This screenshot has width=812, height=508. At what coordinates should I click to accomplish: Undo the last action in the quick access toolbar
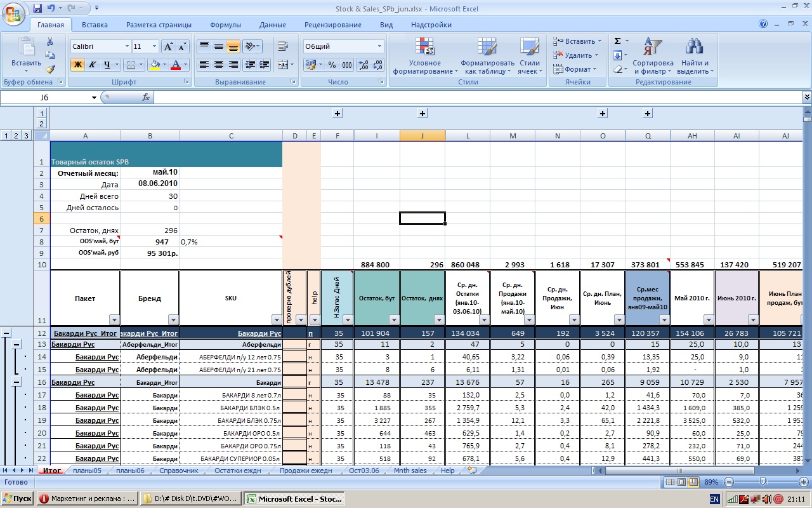[51, 9]
